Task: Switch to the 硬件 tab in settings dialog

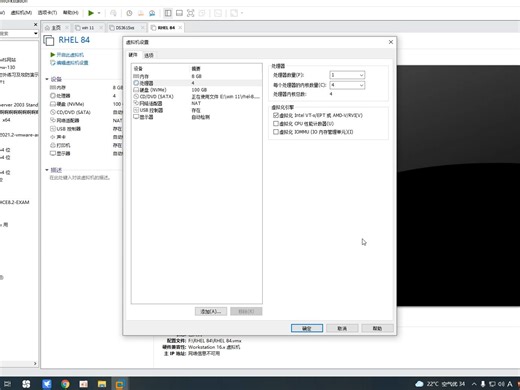Action: tap(133, 55)
